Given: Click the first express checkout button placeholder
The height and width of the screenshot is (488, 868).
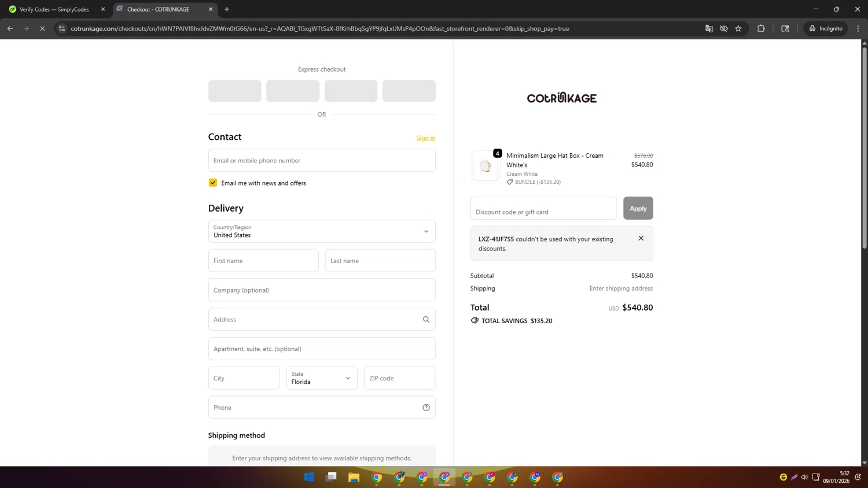Looking at the screenshot, I should click(235, 91).
